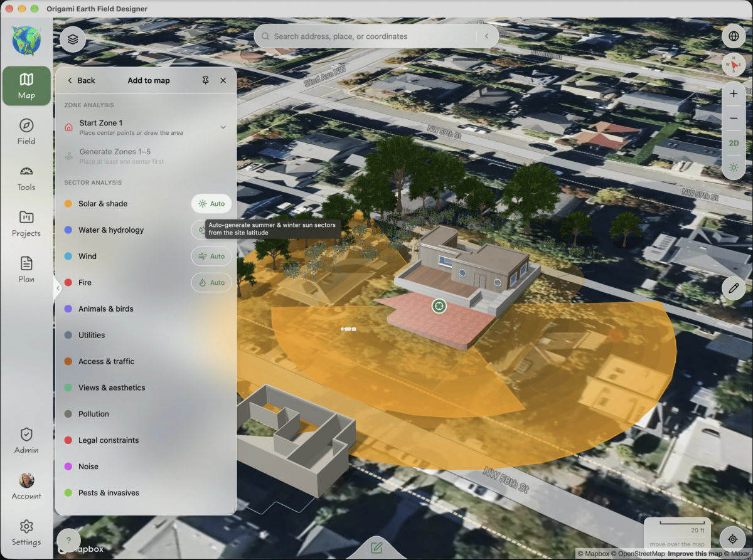This screenshot has height=560, width=753.
Task: Open the edit note icon at bottom center
Action: coord(376,547)
